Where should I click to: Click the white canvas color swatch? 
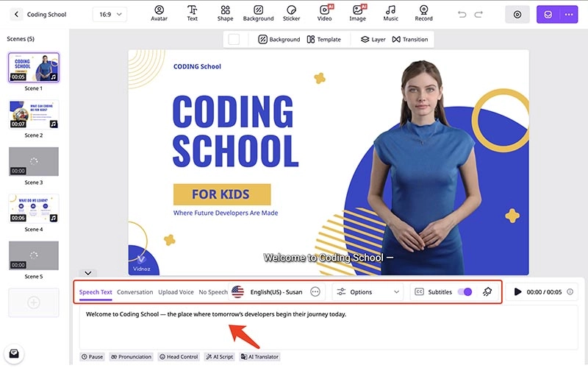(234, 39)
